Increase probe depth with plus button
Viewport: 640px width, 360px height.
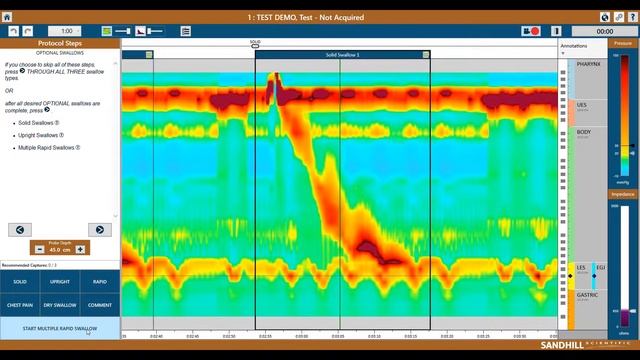tap(80, 249)
